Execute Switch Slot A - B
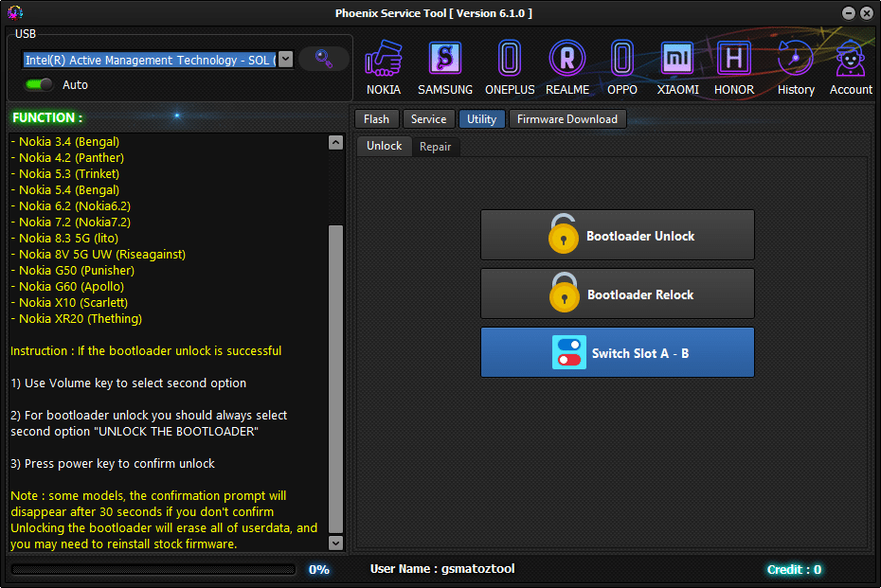The height and width of the screenshot is (588, 881). click(617, 352)
